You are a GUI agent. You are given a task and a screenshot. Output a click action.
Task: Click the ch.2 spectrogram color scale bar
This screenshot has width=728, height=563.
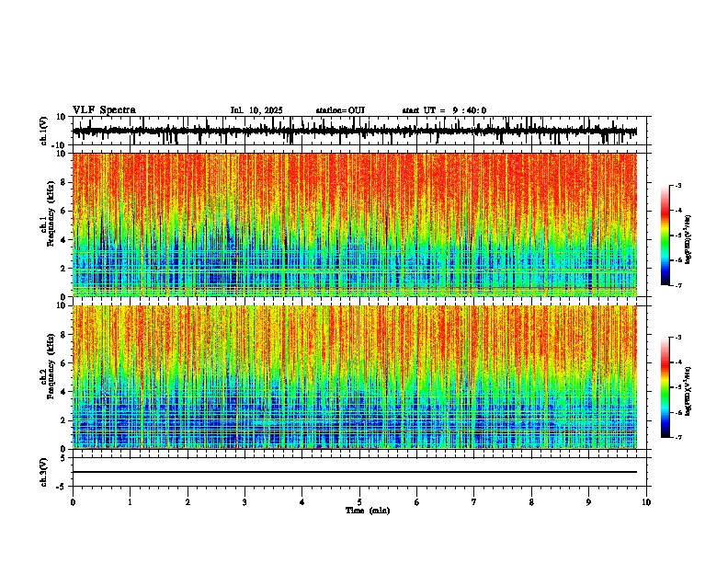tap(665, 387)
